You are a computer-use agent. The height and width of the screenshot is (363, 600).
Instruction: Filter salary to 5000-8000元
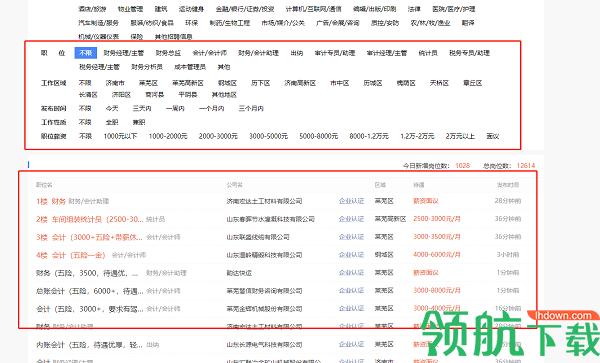tap(318, 136)
